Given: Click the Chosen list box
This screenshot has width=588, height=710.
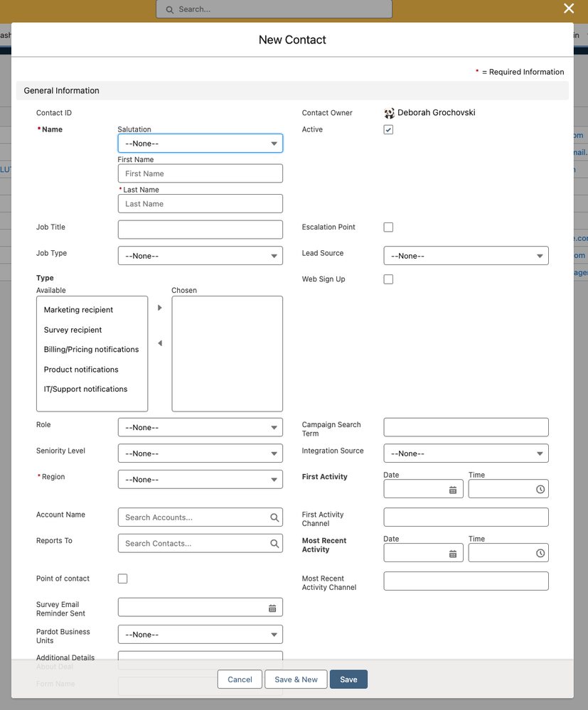Looking at the screenshot, I should point(227,354).
